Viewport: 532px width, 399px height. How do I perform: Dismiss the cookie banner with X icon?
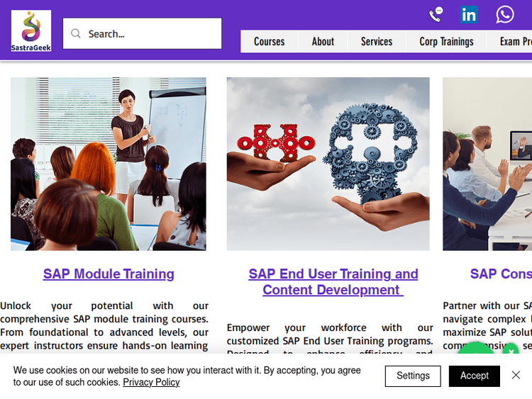pos(516,375)
